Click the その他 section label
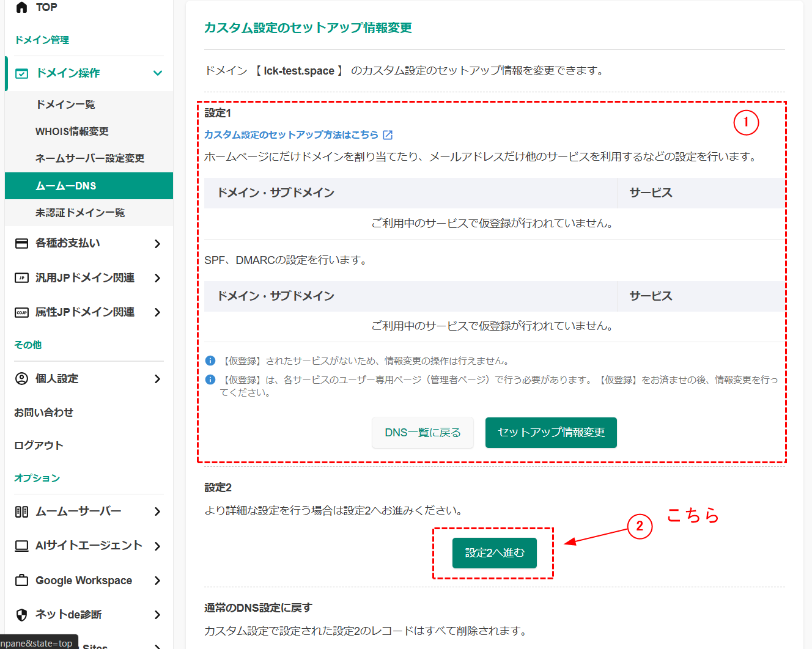 tap(28, 345)
